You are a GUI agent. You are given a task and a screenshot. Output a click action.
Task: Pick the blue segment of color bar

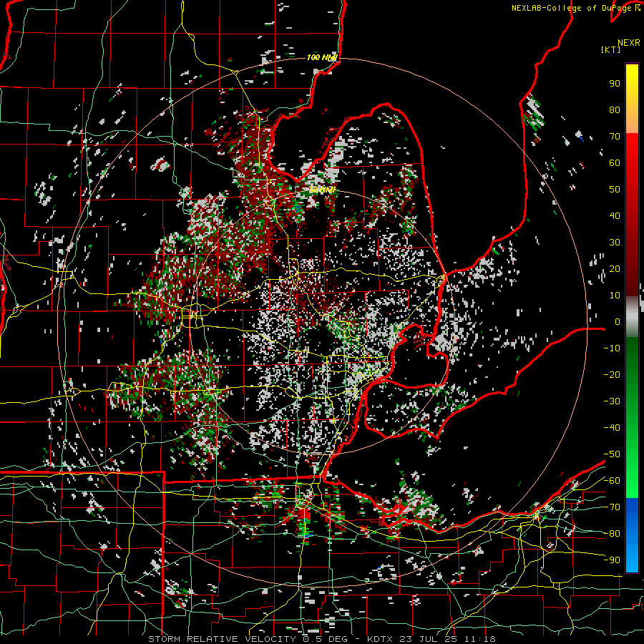632,535
